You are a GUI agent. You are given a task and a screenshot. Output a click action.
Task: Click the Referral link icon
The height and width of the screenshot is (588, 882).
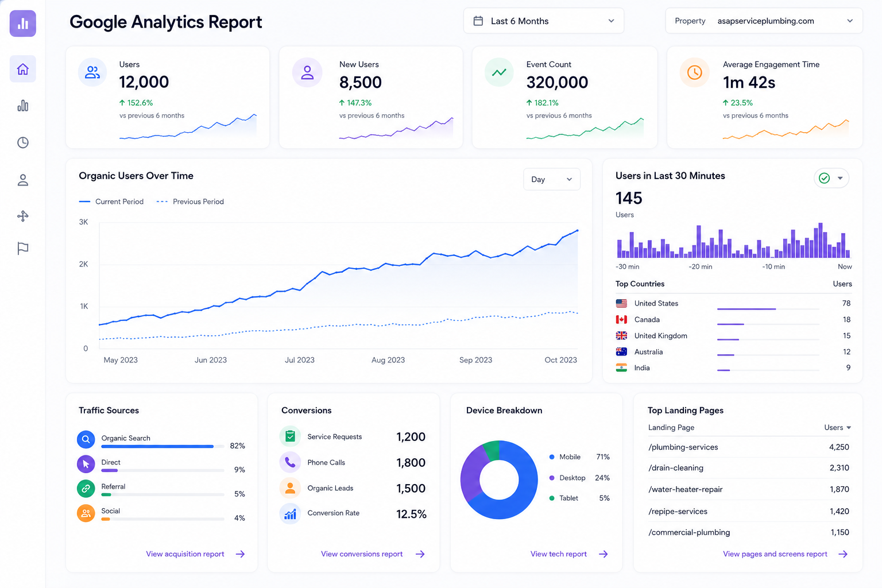(x=86, y=489)
